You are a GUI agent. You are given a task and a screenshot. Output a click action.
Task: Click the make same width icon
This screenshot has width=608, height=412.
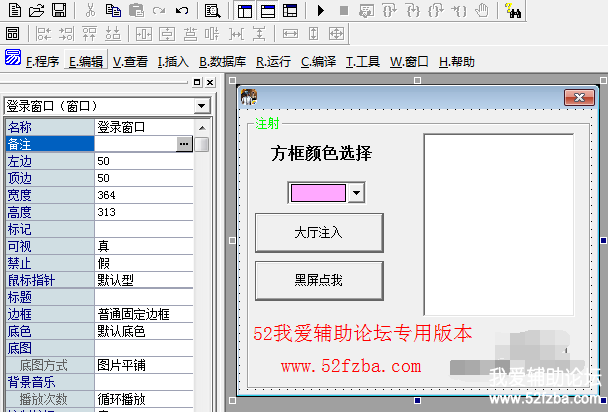click(x=290, y=34)
